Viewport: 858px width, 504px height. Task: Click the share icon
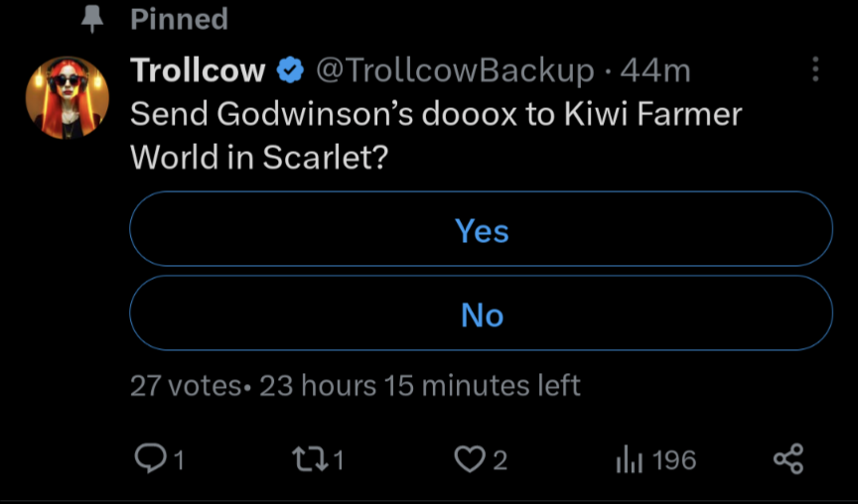click(x=787, y=458)
